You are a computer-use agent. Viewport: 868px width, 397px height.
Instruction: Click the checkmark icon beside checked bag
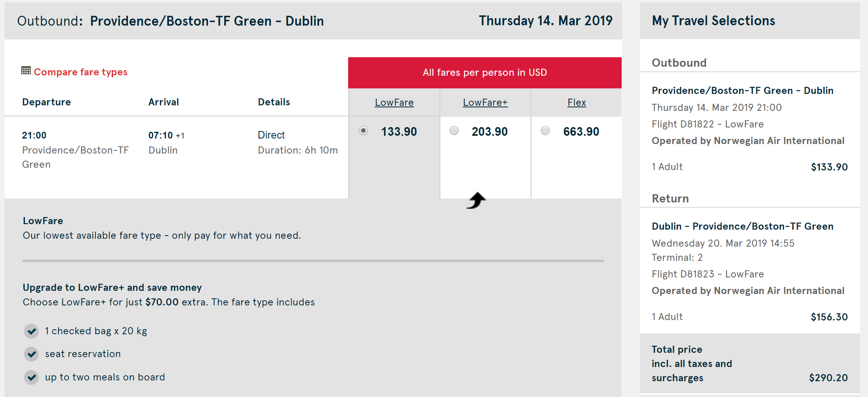32,331
